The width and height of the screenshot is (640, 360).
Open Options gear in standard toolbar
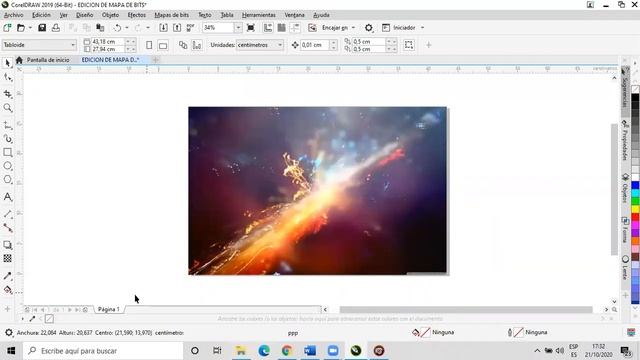pyautogui.click(x=369, y=28)
